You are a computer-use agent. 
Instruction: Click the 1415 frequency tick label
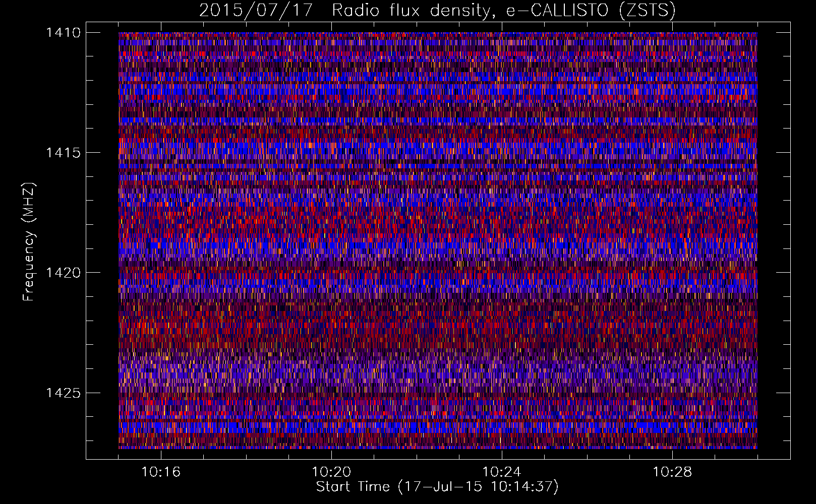point(63,153)
